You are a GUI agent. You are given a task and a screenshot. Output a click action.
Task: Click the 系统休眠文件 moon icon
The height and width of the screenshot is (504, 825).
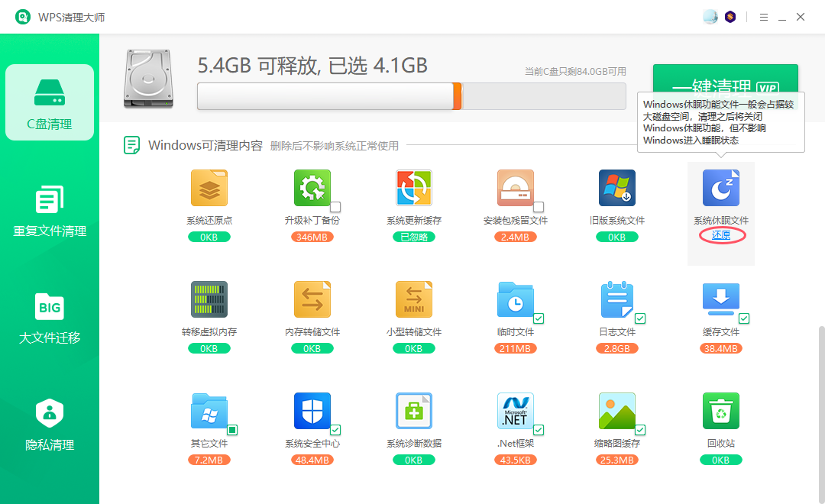click(721, 188)
